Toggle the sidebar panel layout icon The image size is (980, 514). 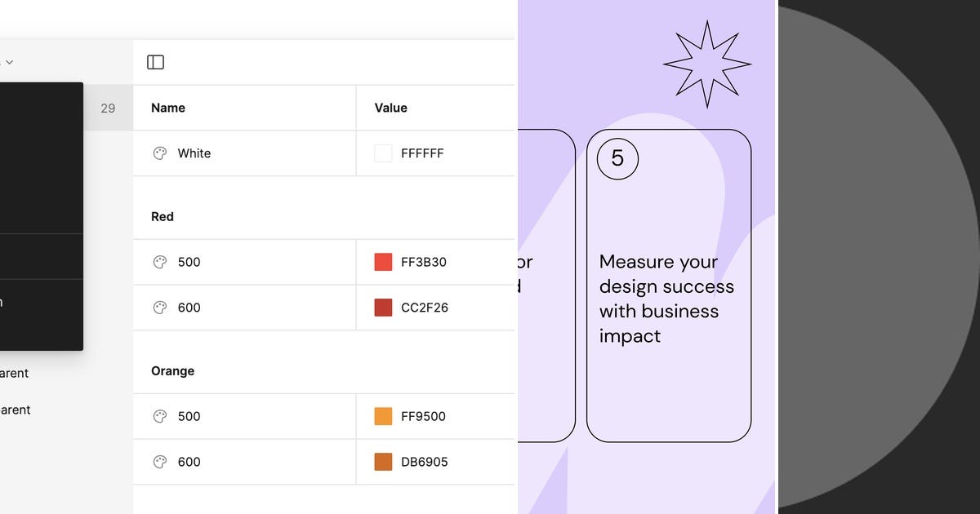pyautogui.click(x=155, y=61)
